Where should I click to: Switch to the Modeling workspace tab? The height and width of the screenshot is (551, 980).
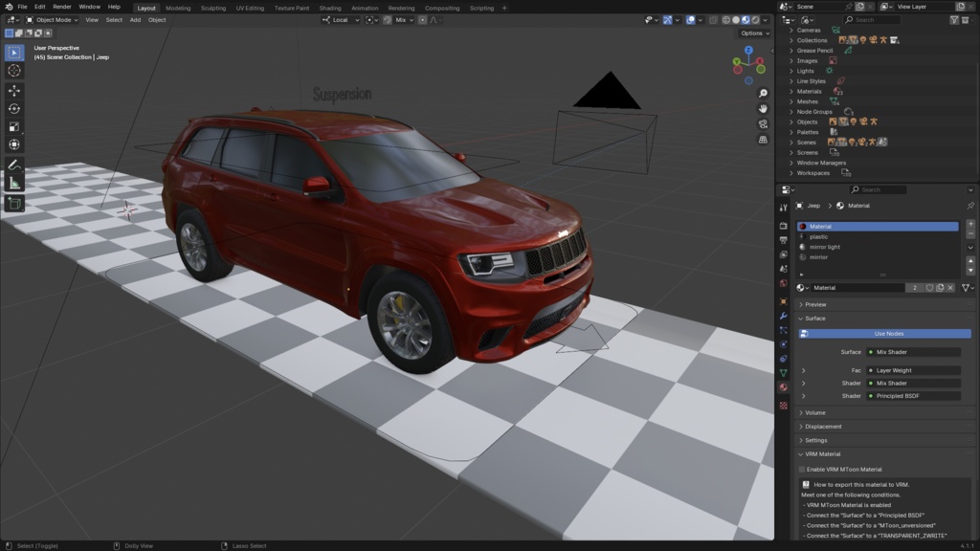coord(178,8)
